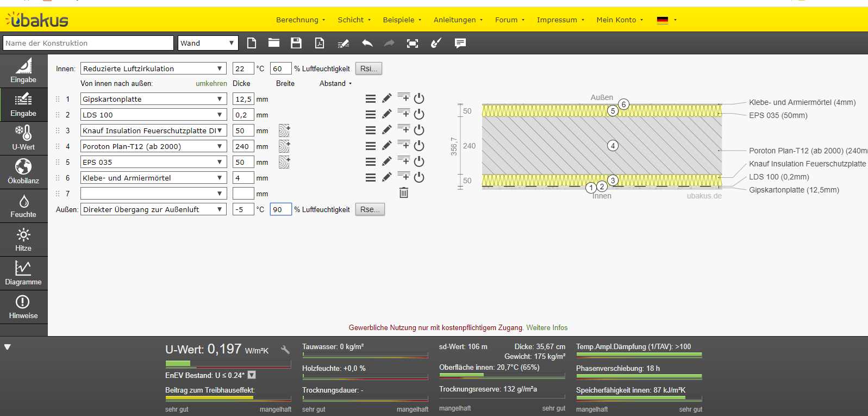Edit the Gipskartonplatte layer with pencil icon
868x416 pixels.
(x=386, y=98)
